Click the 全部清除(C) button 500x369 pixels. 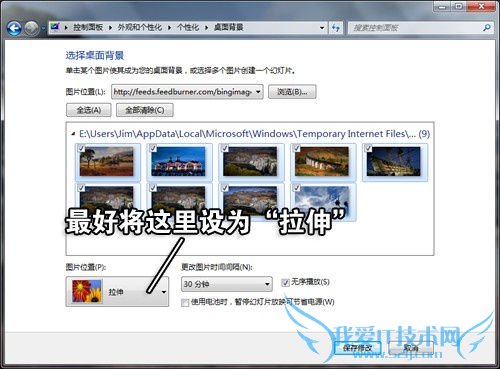[145, 110]
